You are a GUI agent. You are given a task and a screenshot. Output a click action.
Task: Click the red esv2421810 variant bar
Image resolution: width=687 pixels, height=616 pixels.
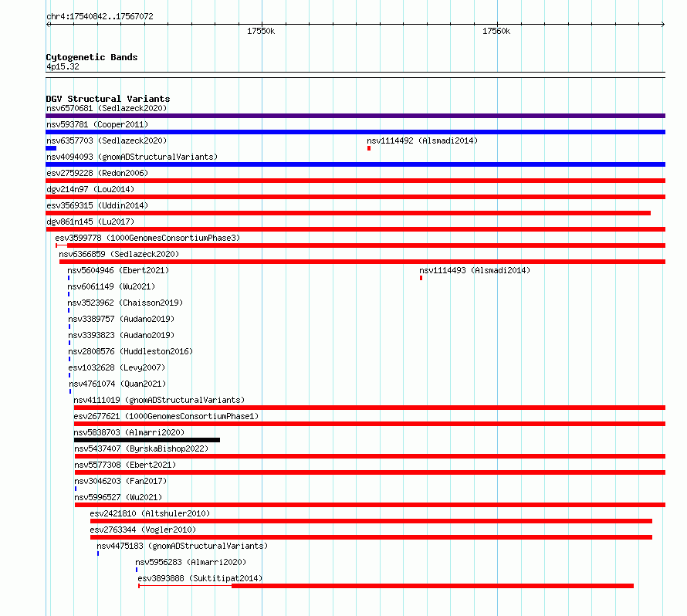[371, 521]
